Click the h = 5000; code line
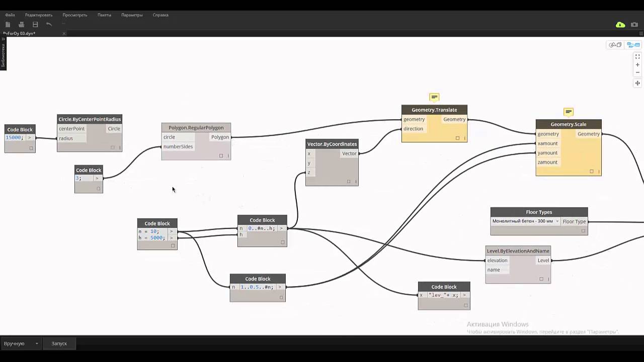 click(x=152, y=238)
